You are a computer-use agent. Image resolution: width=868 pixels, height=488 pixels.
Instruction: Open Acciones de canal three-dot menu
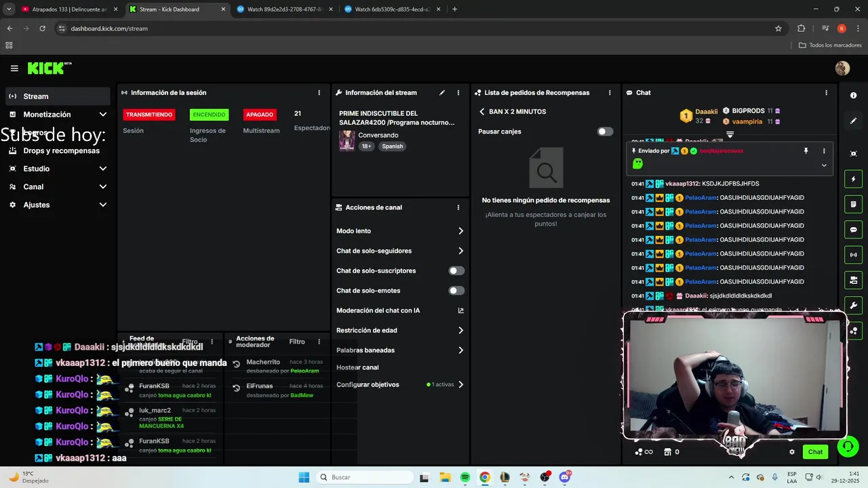[458, 207]
